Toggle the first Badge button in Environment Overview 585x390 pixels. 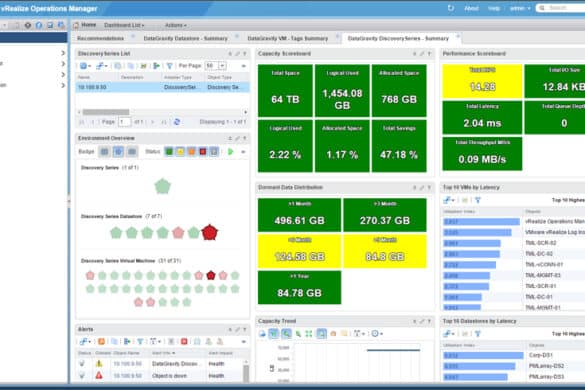point(104,152)
